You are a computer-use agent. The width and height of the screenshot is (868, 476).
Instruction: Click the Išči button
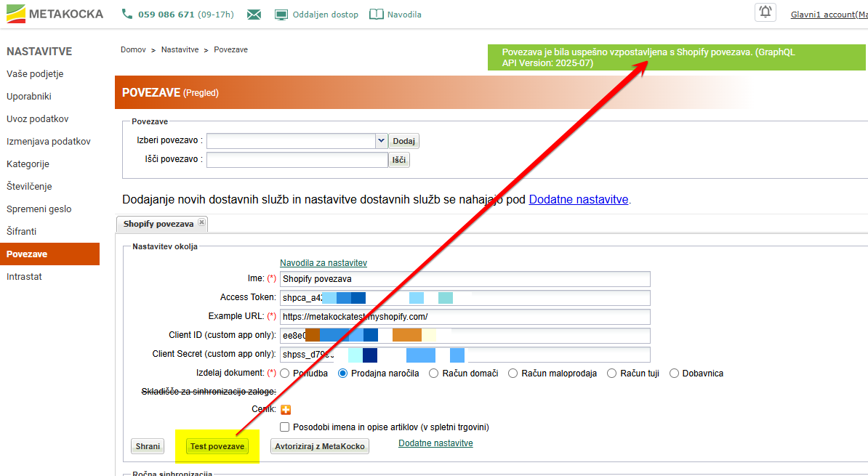[x=399, y=160]
